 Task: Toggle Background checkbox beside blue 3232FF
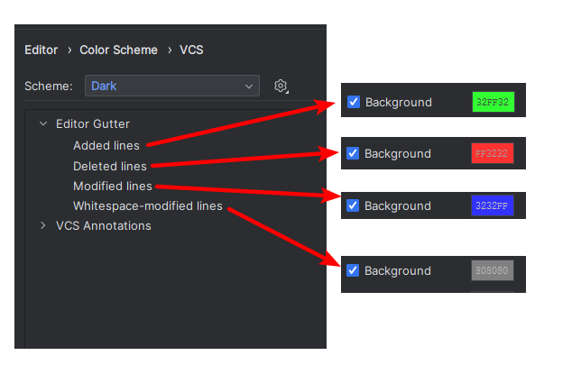[353, 205]
